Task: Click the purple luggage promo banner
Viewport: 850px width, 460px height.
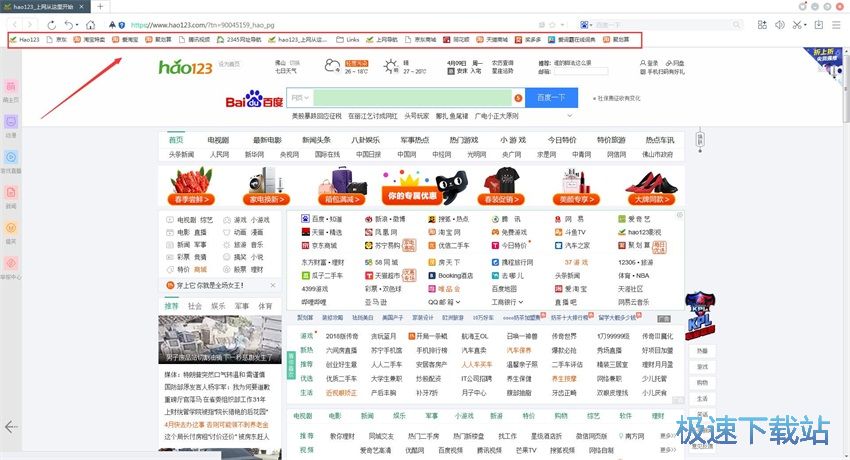Action: tap(343, 187)
